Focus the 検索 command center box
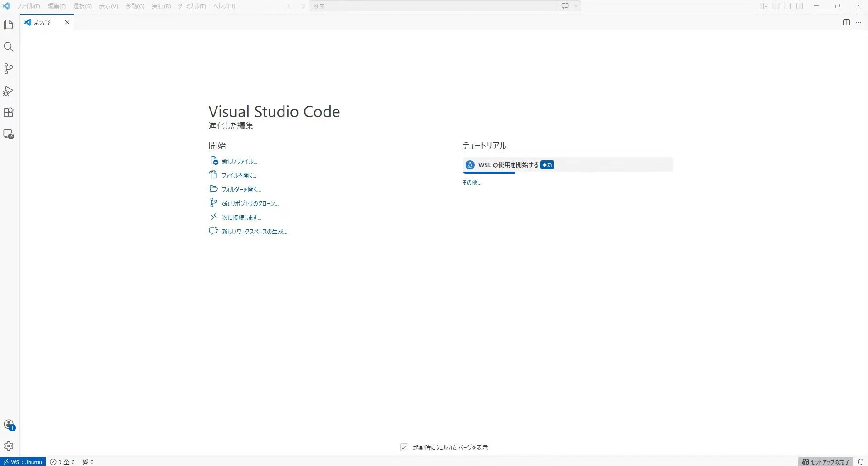This screenshot has width=868, height=466. [433, 6]
